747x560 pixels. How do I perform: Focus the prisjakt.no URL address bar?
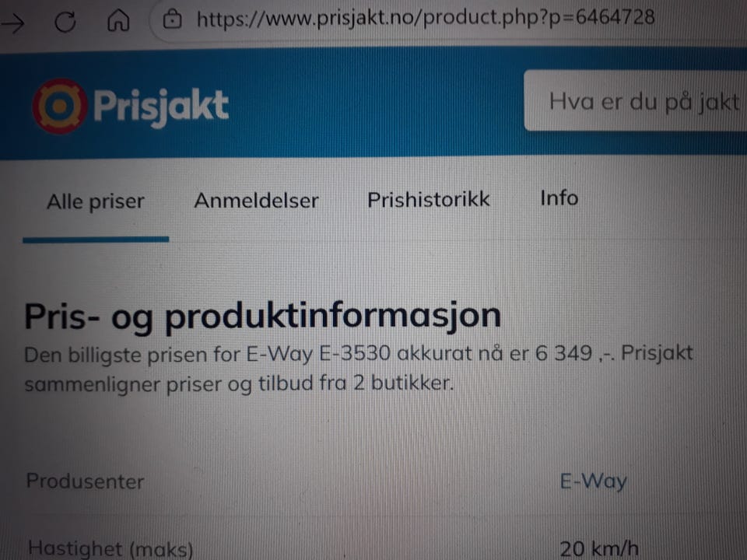point(426,18)
